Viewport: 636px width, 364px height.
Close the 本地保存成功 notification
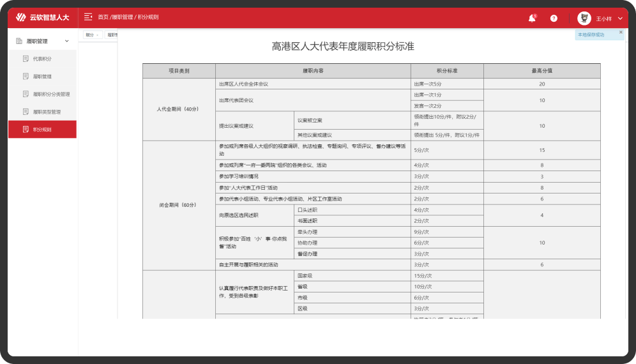pos(620,32)
